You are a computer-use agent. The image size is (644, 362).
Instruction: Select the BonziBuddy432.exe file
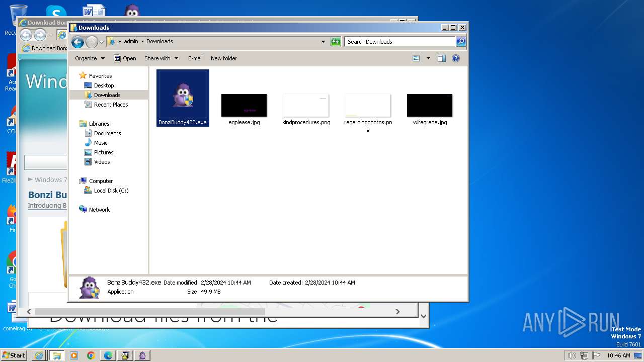pyautogui.click(x=183, y=98)
